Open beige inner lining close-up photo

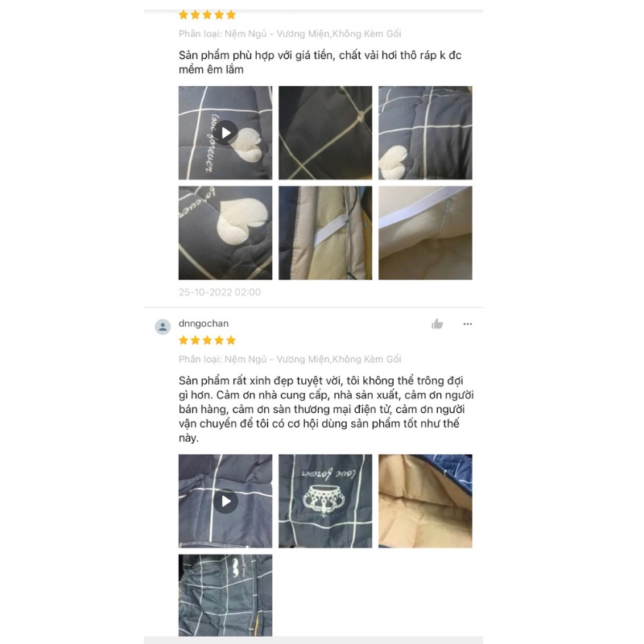click(426, 233)
